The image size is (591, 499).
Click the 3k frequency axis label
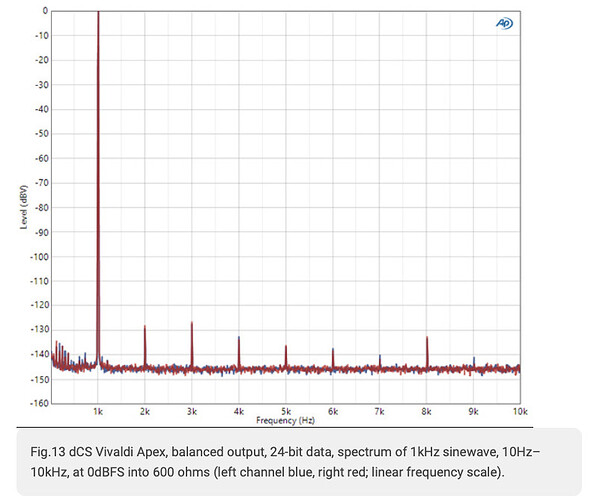point(192,412)
